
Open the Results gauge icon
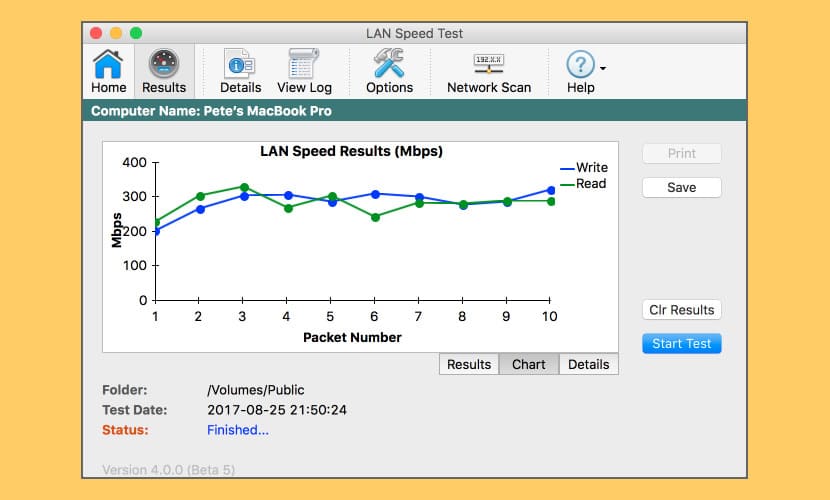[x=164, y=65]
